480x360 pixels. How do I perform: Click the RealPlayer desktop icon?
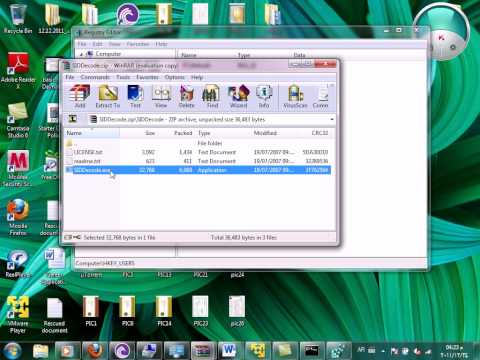pos(17,264)
